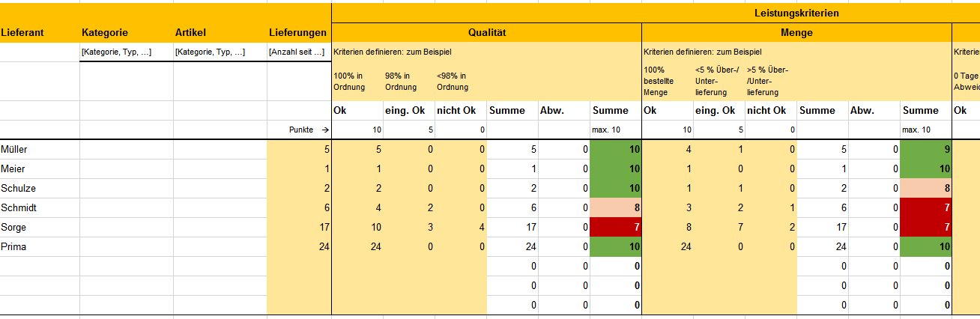Click the Punkte arrow label cell
This screenshot has width=980, height=319.
(x=298, y=130)
